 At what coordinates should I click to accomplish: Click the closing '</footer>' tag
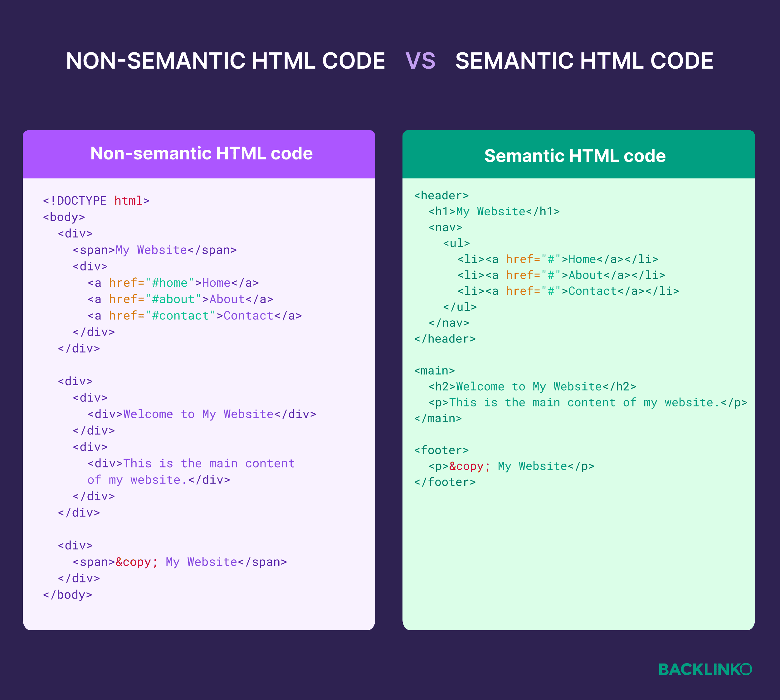pos(445,482)
